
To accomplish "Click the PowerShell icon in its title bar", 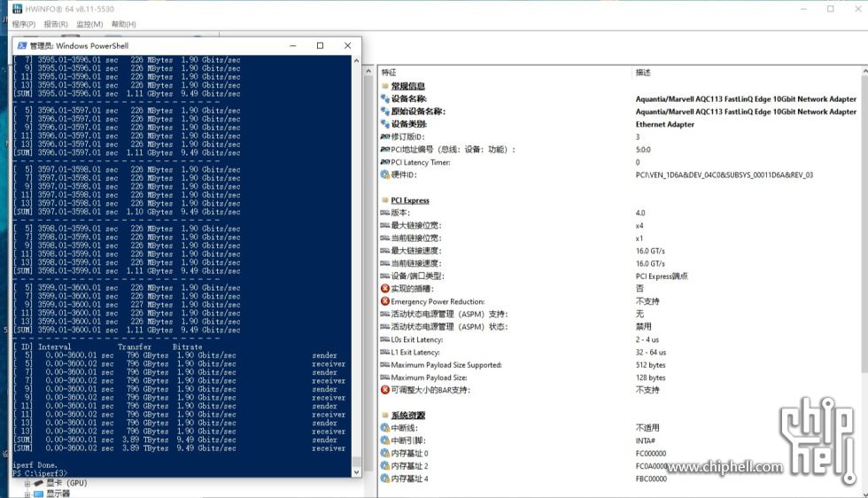I will pos(22,45).
